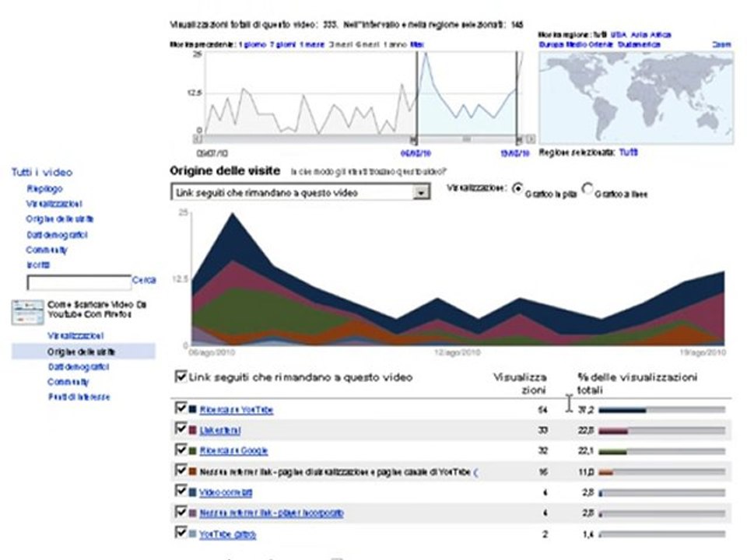Image resolution: width=747 pixels, height=560 pixels.
Task: Click the orange swatch in the Nessun referrer YouTube pages row
Action: (x=192, y=471)
